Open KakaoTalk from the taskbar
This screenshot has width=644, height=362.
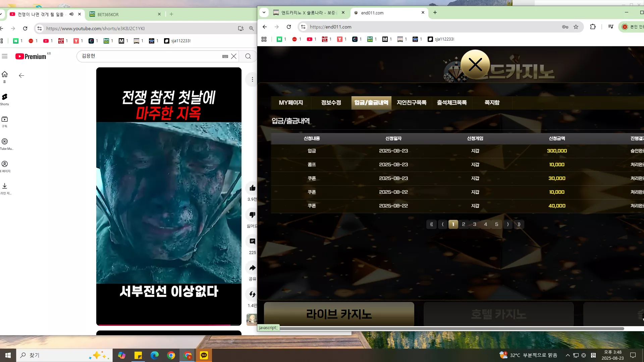click(204, 355)
